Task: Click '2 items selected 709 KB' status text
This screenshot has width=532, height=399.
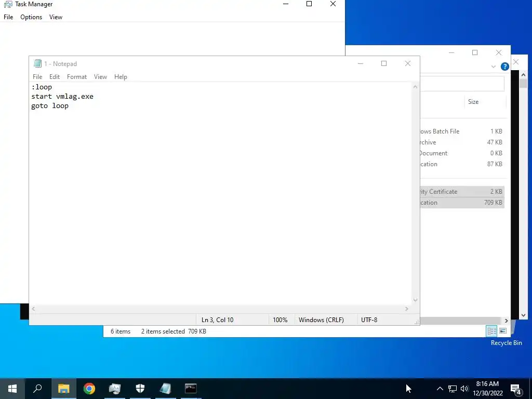Action: [x=174, y=331]
